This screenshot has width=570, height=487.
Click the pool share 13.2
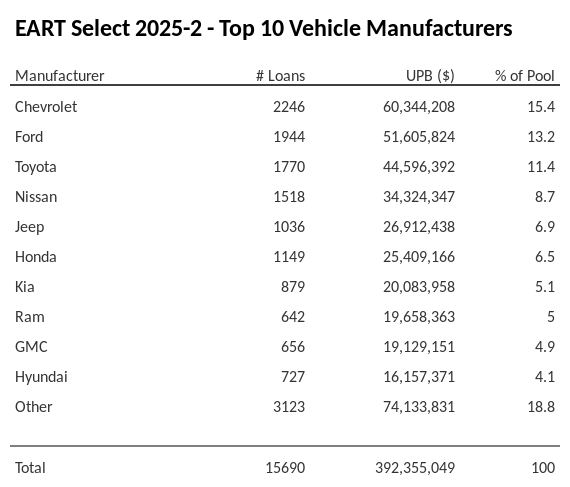coord(541,137)
